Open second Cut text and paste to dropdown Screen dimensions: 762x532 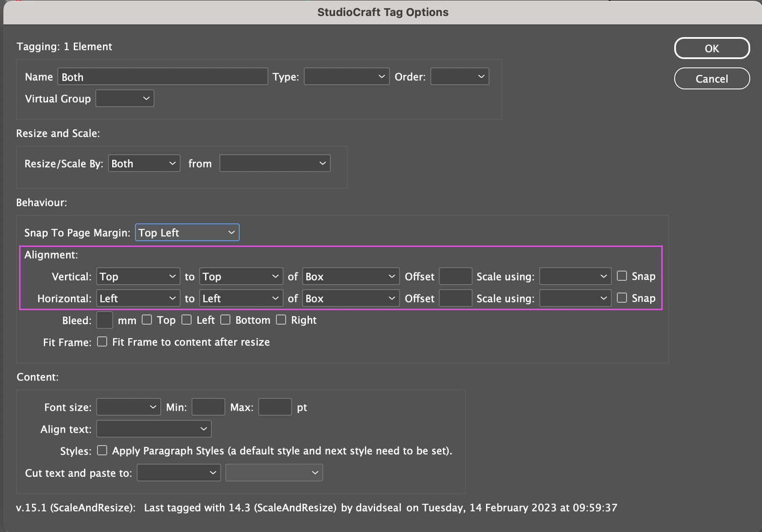[274, 473]
